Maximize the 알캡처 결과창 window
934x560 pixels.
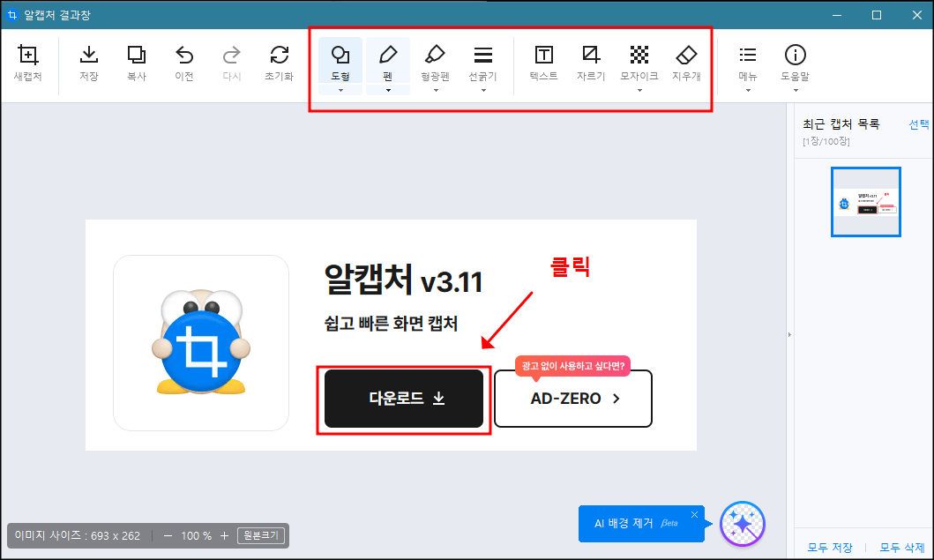click(x=876, y=15)
